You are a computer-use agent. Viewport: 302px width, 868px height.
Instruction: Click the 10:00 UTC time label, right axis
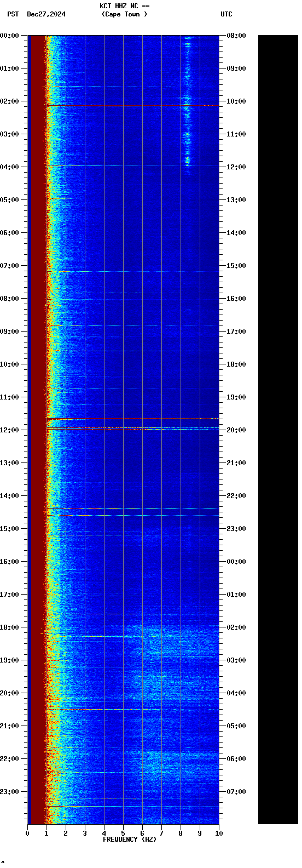[x=236, y=101]
